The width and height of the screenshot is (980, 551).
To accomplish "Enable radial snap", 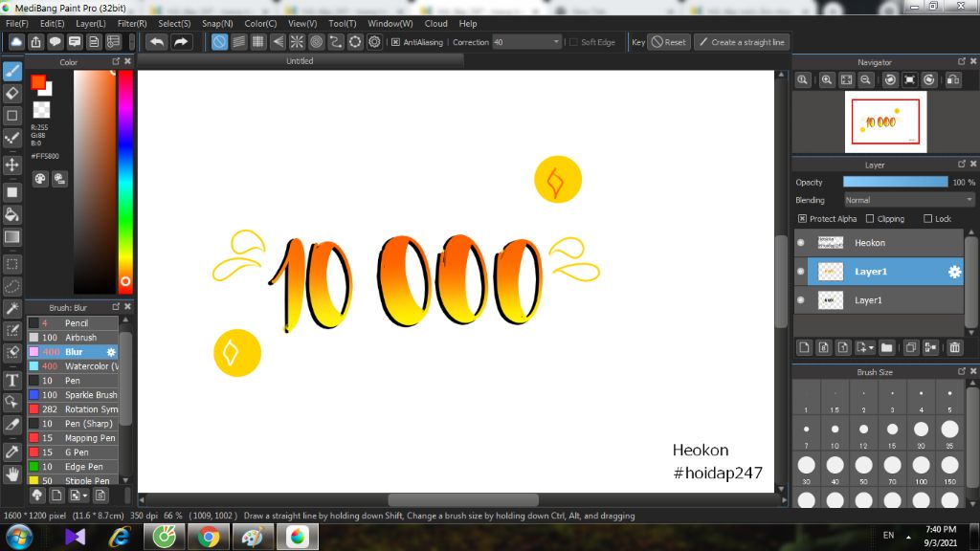I will 297,42.
